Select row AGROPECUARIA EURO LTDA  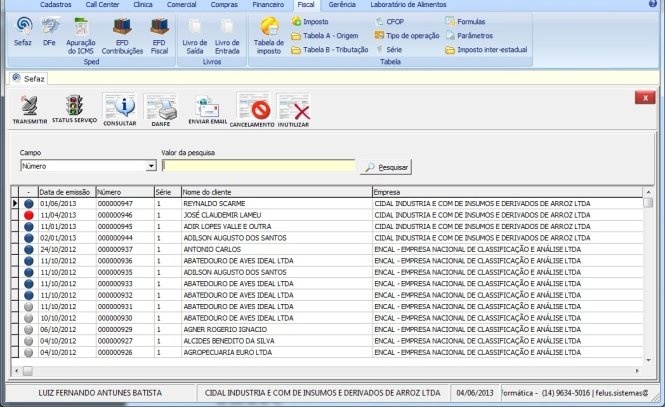click(x=327, y=352)
